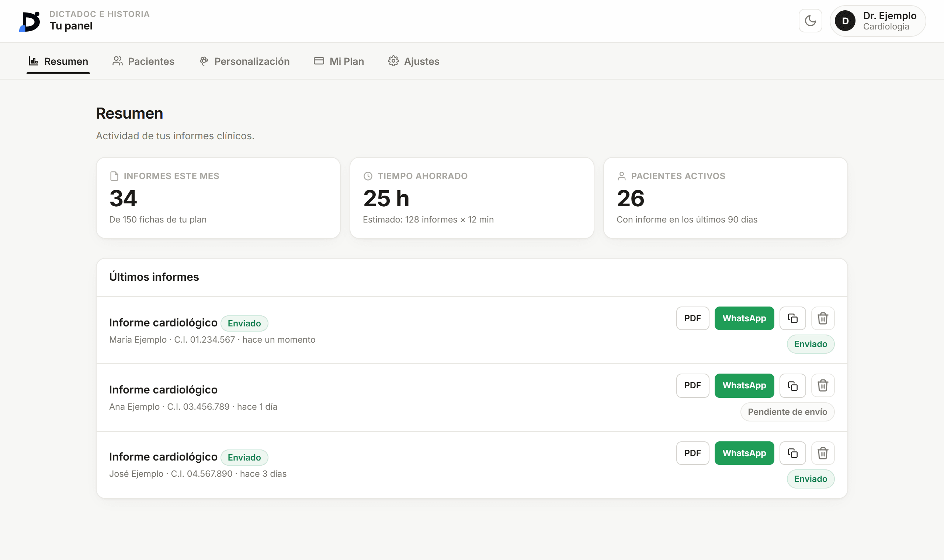Click the Pendiente de envío status badge
The image size is (944, 560).
click(x=787, y=412)
